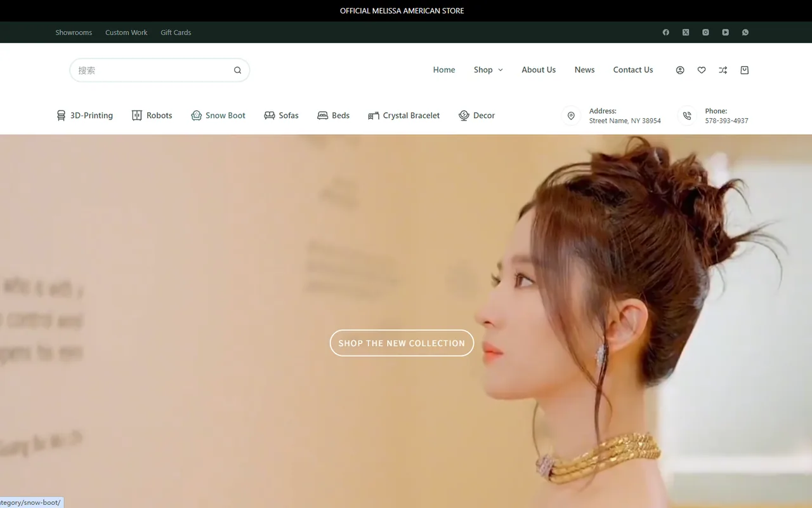Click the WhatsApp icon in the top bar
The height and width of the screenshot is (508, 812).
pyautogui.click(x=745, y=32)
